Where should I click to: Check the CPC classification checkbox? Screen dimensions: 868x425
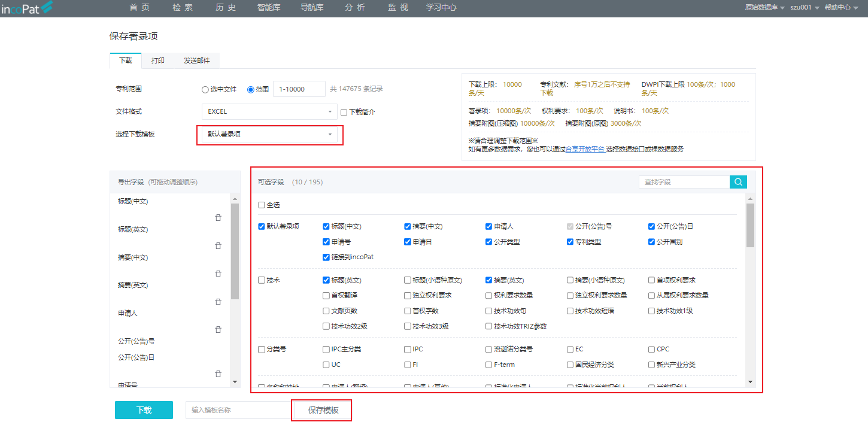click(652, 349)
